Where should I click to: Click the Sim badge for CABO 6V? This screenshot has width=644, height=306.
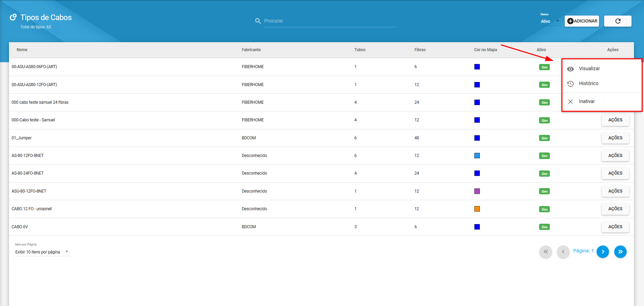coord(544,227)
